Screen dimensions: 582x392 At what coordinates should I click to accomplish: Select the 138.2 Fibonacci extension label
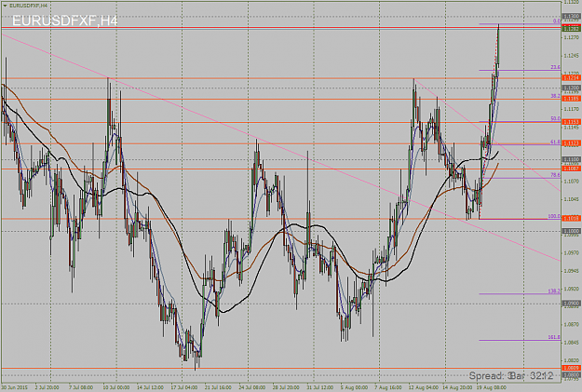554,291
